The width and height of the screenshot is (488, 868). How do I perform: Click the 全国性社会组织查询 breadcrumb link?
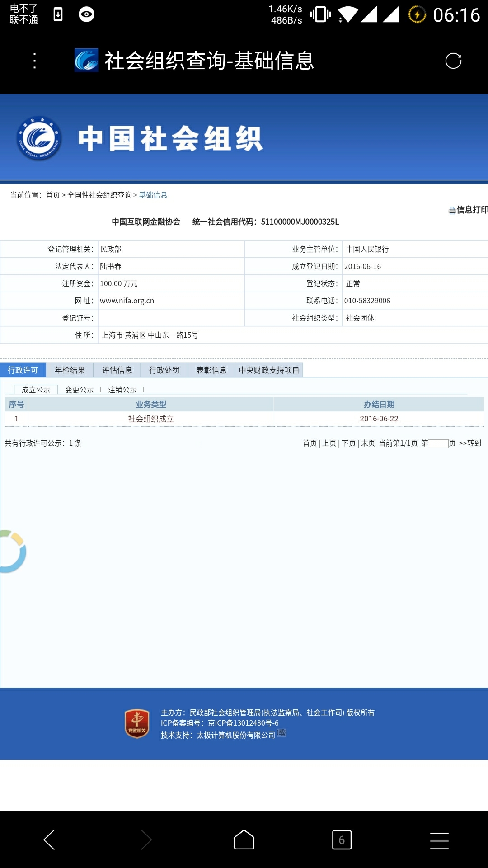pos(99,195)
